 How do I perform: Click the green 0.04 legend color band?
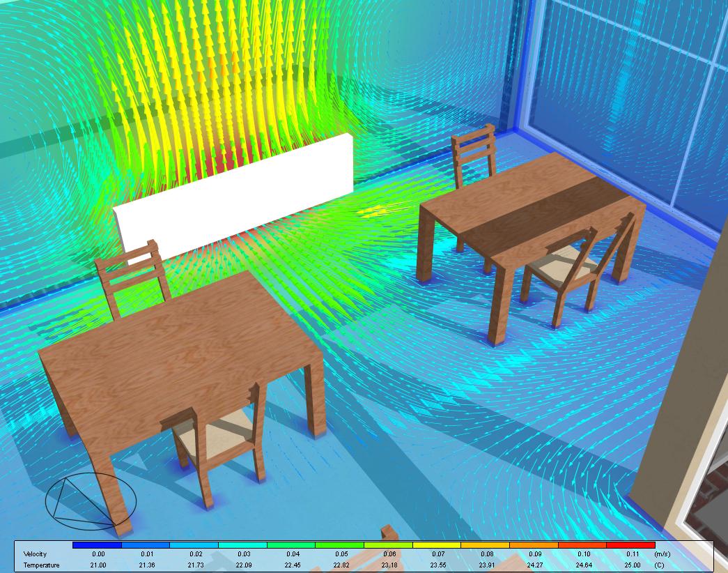click(291, 545)
